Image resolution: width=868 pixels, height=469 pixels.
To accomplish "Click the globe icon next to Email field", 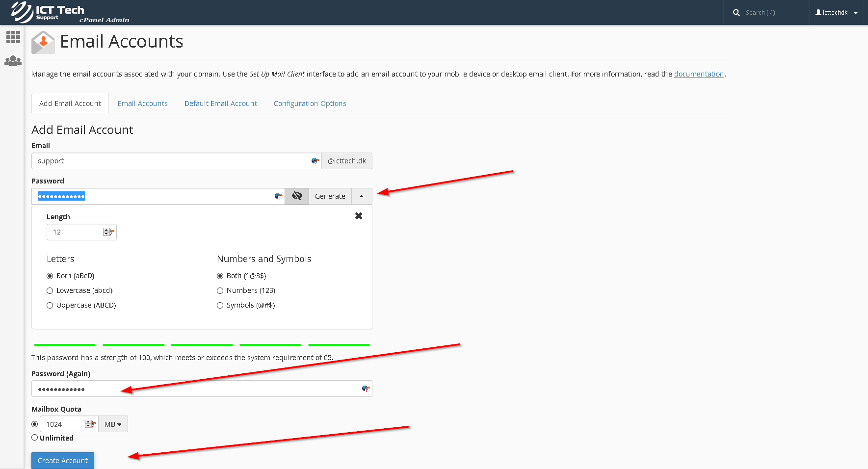I will [x=315, y=160].
